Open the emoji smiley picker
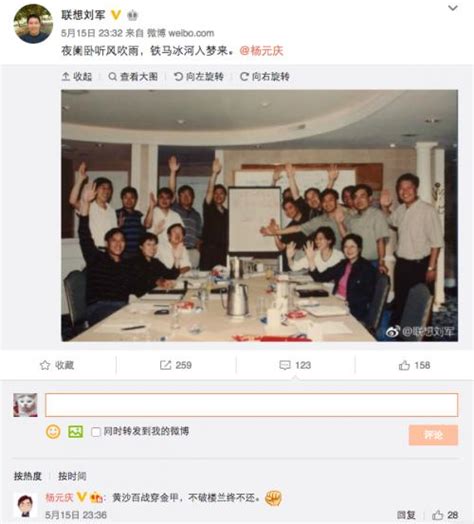The width and height of the screenshot is (474, 524). coord(53,432)
